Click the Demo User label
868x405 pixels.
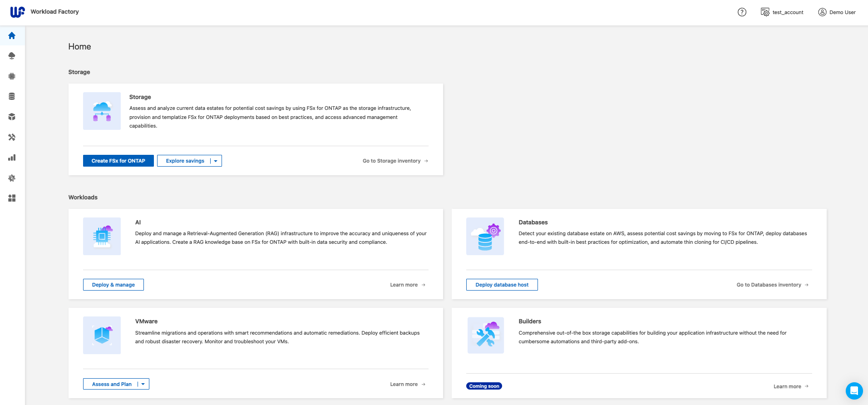(x=843, y=12)
